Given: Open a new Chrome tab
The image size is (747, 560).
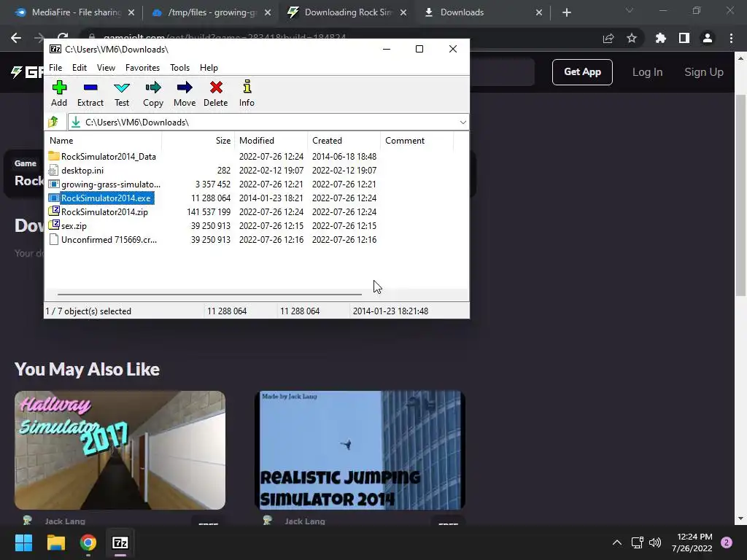Looking at the screenshot, I should [x=566, y=12].
